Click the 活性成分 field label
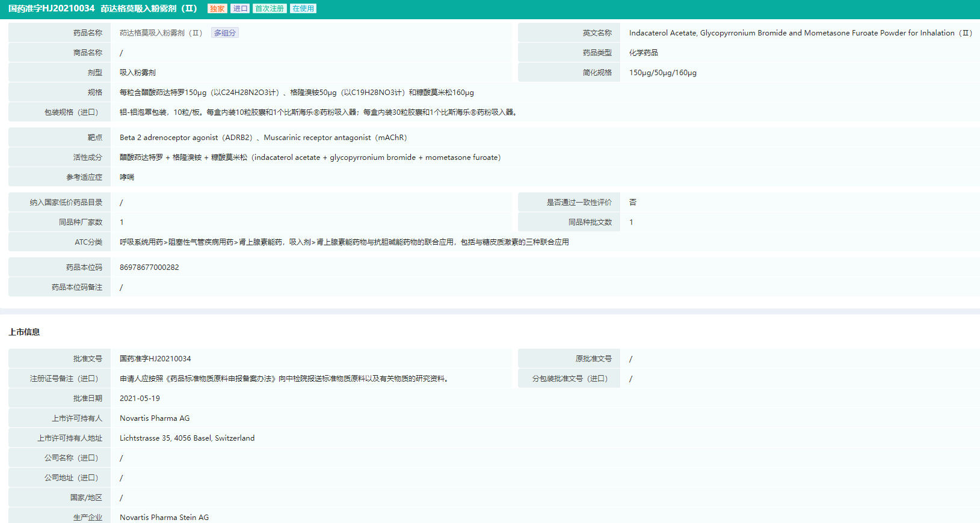 pos(88,158)
